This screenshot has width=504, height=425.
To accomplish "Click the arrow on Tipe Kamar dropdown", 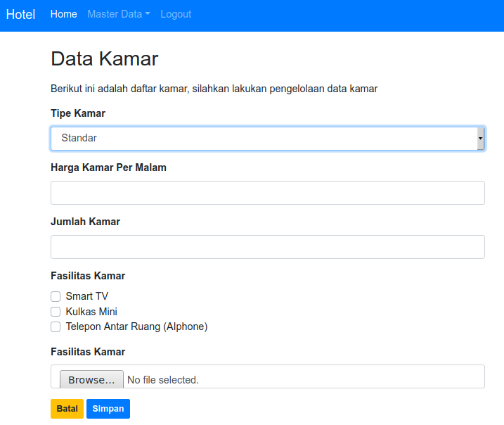I will 480,139.
